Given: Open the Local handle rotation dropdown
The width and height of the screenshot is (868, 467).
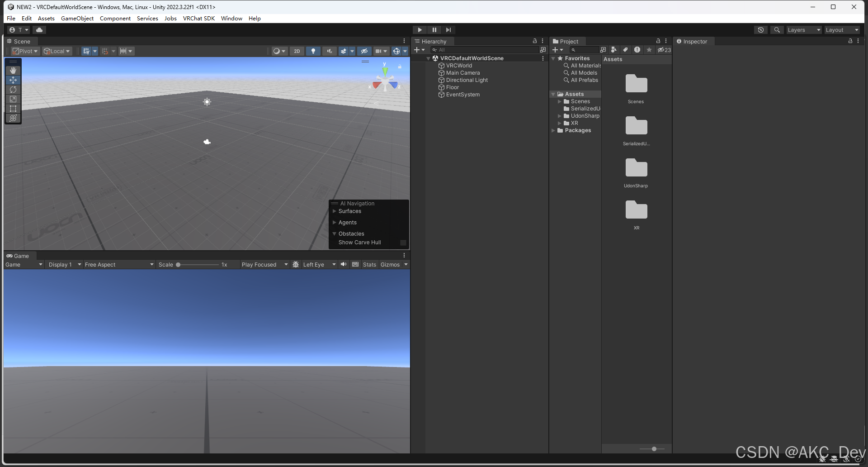Looking at the screenshot, I should (x=57, y=51).
